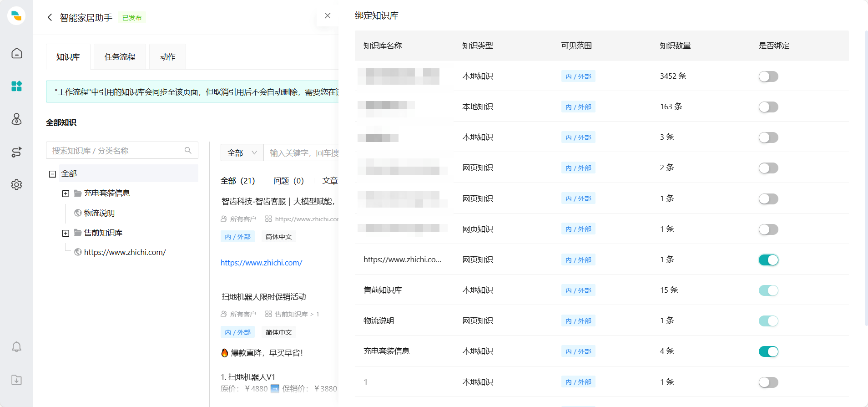Image resolution: width=868 pixels, height=407 pixels.
Task: Toggle binding for the 163 条 knowledge base
Action: tap(768, 107)
